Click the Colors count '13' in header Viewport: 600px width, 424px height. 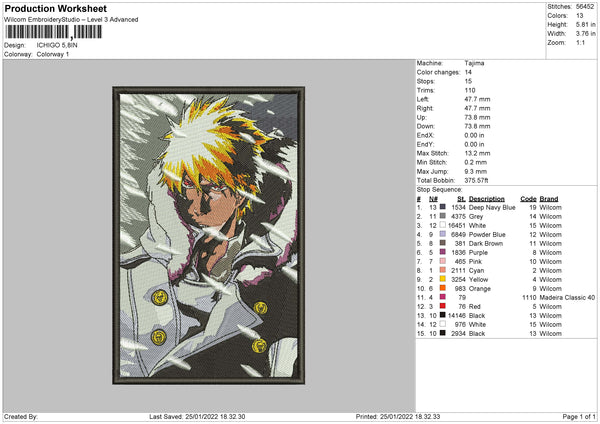click(579, 16)
